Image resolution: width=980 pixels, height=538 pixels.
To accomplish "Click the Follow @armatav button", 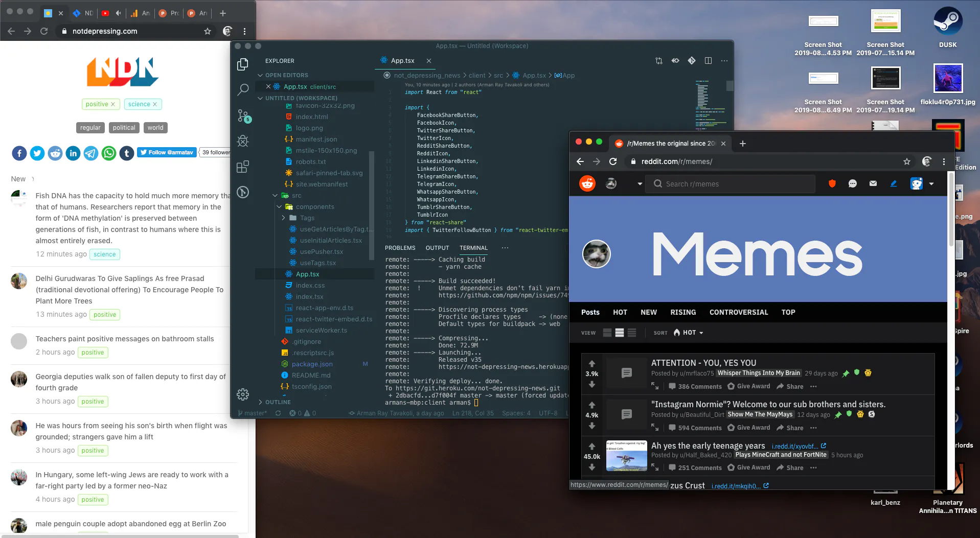I will pos(167,152).
